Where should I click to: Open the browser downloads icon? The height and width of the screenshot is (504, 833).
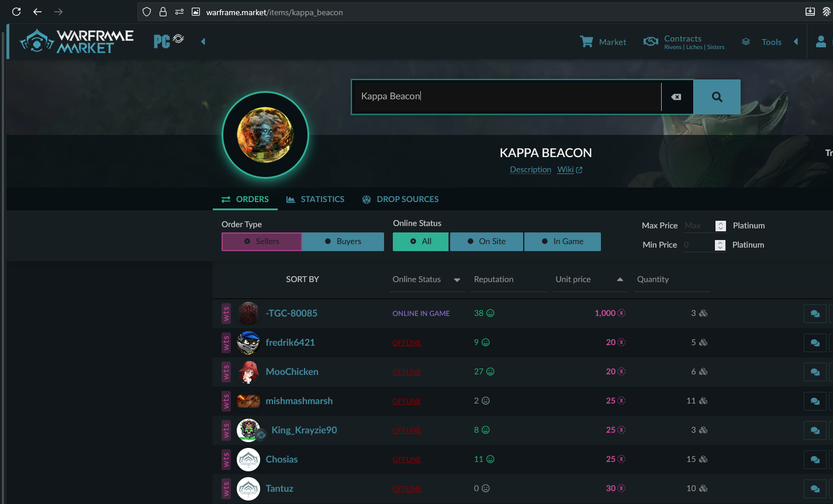click(810, 12)
